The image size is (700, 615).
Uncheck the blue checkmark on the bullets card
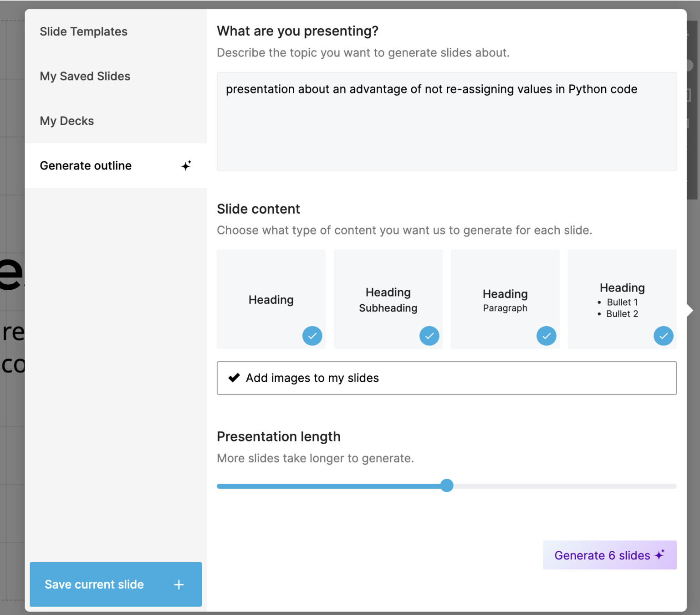pyautogui.click(x=664, y=336)
